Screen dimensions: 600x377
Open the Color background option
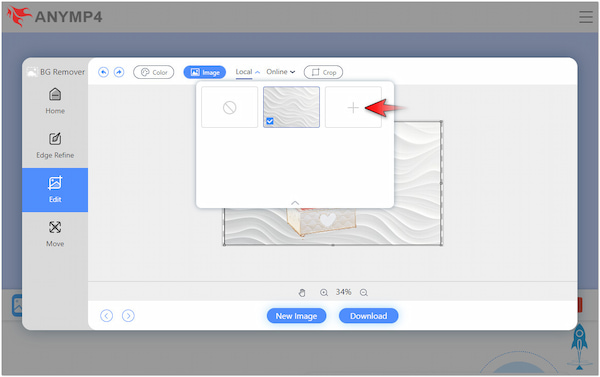pyautogui.click(x=154, y=72)
